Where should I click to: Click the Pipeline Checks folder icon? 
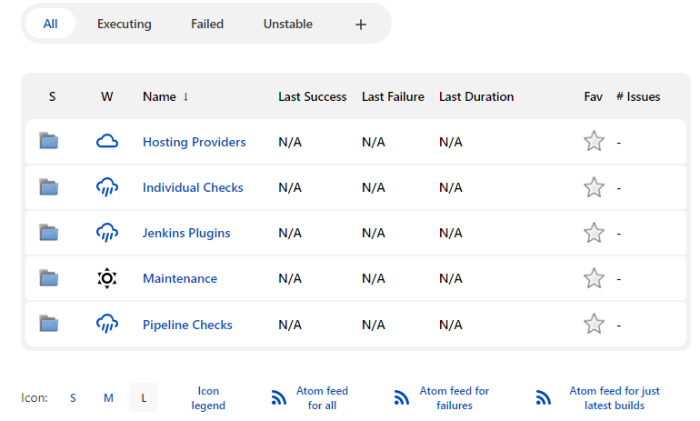(x=49, y=324)
